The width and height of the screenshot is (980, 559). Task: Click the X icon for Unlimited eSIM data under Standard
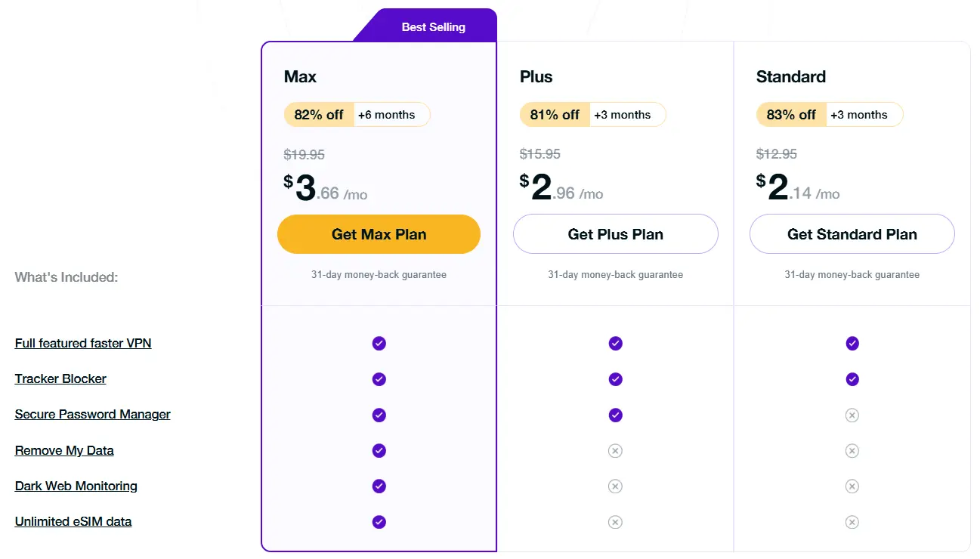[x=852, y=521]
